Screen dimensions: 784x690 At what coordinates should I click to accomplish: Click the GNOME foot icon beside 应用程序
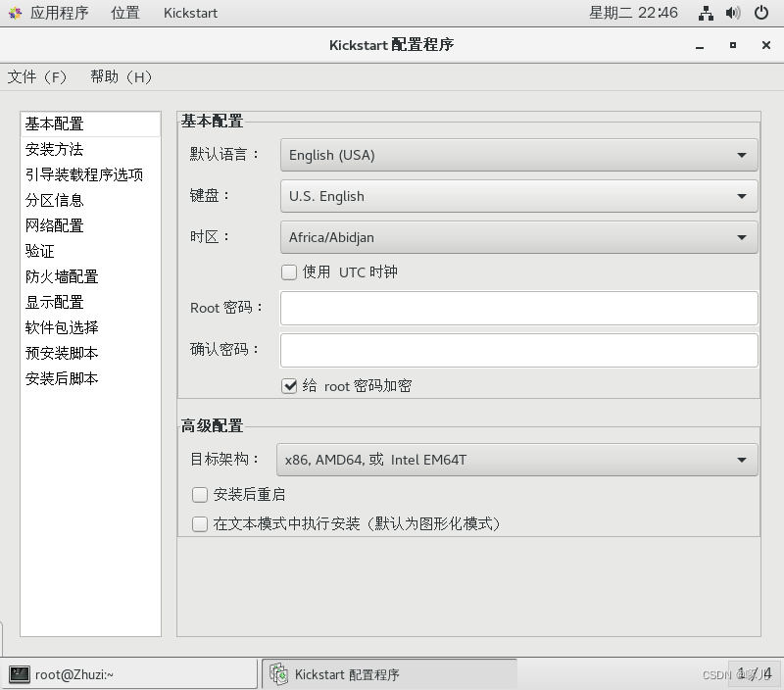coord(15,13)
